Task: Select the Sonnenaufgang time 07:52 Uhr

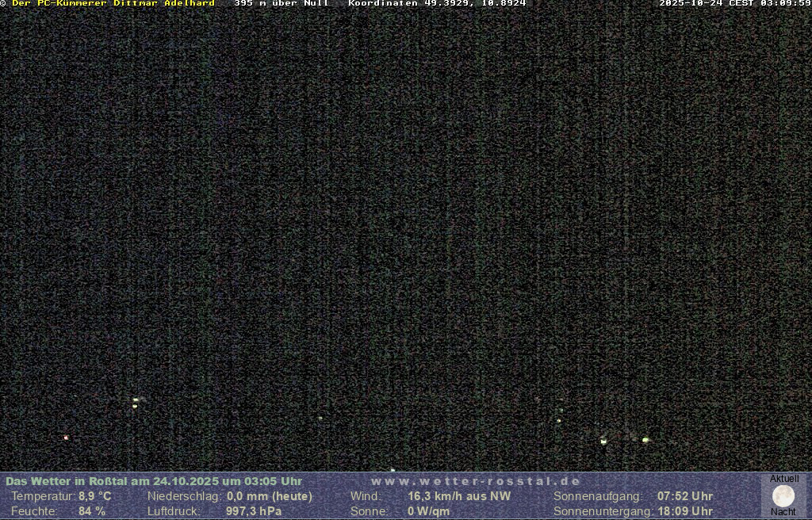Action: click(x=684, y=496)
